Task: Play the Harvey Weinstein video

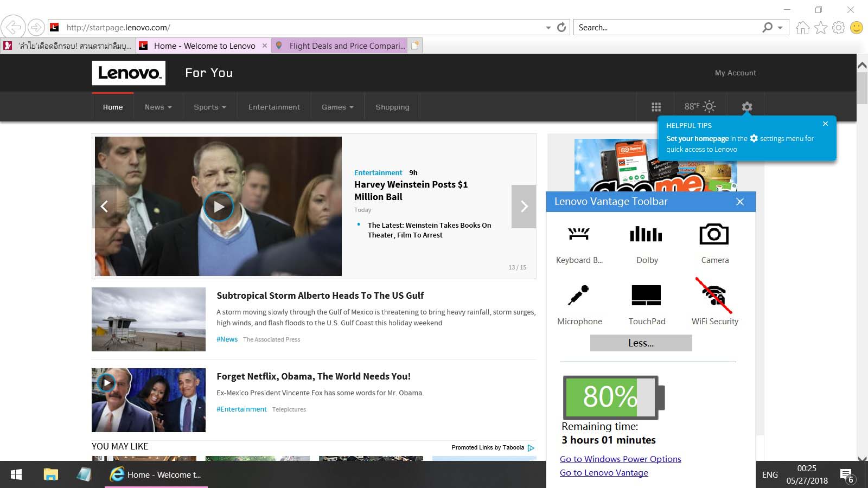Action: click(218, 207)
